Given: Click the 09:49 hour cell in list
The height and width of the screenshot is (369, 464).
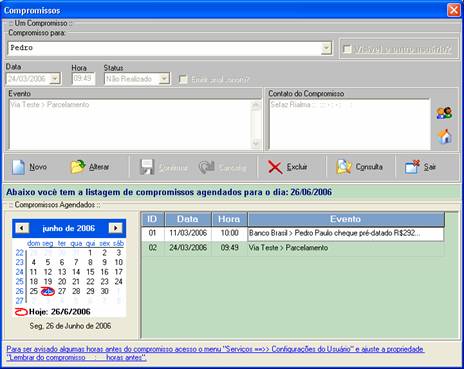Looking at the screenshot, I should (230, 248).
